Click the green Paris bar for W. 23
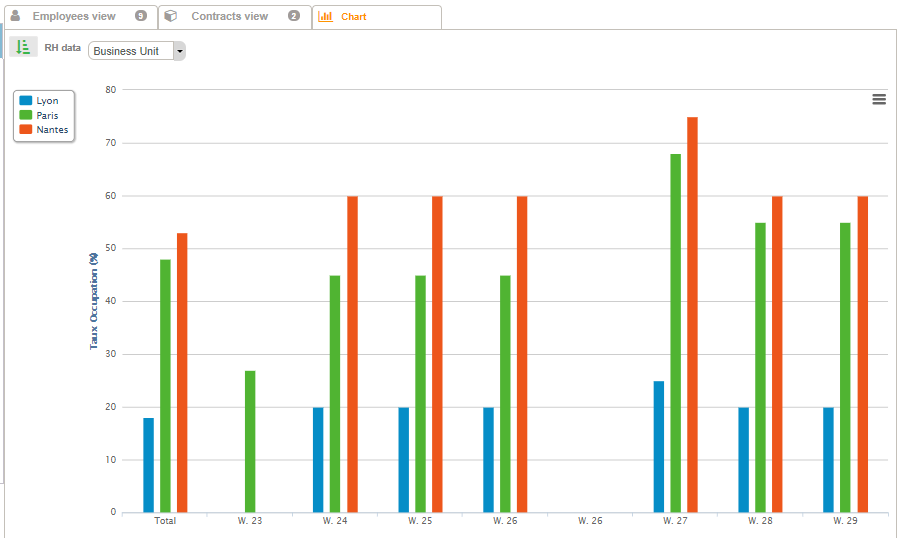The width and height of the screenshot is (909, 539). point(250,441)
